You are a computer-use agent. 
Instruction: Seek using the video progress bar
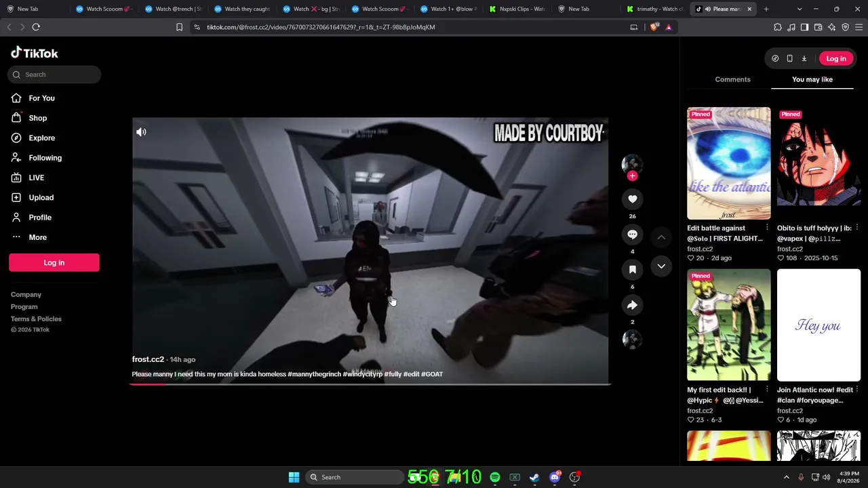370,384
